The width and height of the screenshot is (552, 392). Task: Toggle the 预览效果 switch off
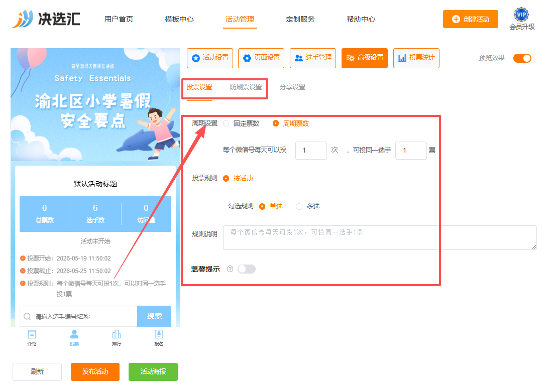click(522, 58)
